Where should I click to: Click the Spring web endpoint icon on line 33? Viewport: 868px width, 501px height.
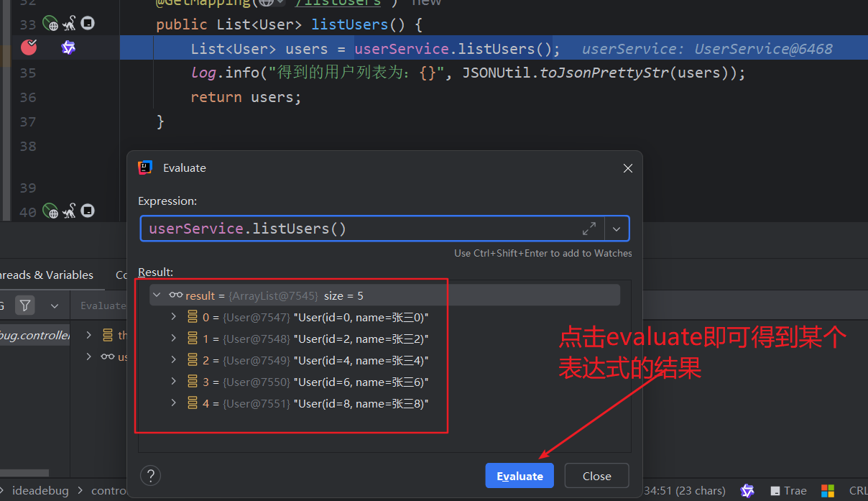(x=50, y=24)
